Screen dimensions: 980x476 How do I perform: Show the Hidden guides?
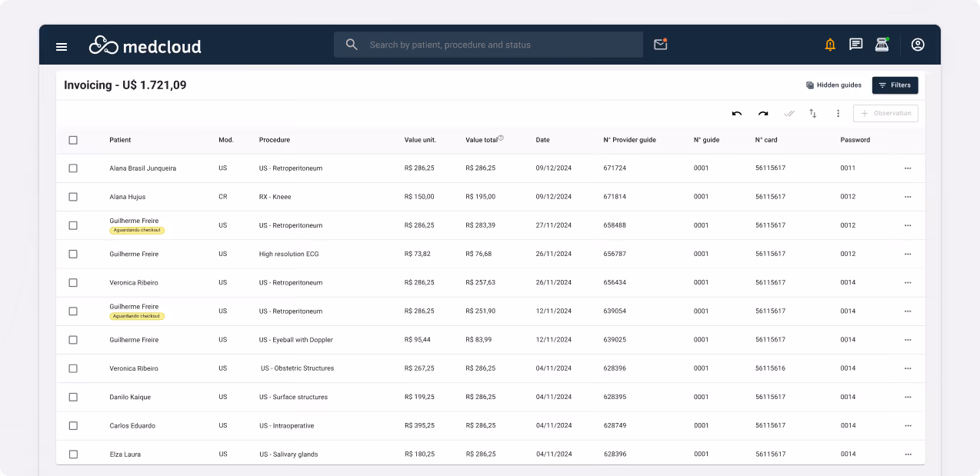(x=833, y=85)
